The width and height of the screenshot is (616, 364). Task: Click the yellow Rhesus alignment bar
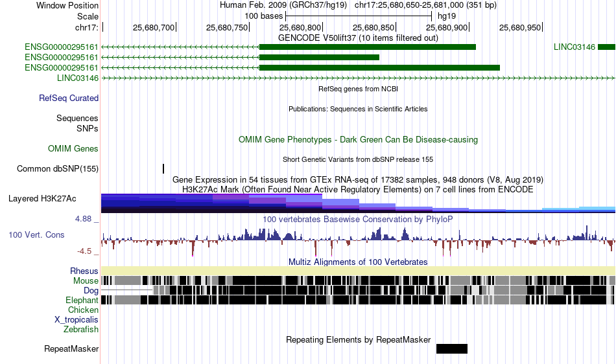pos(358,271)
